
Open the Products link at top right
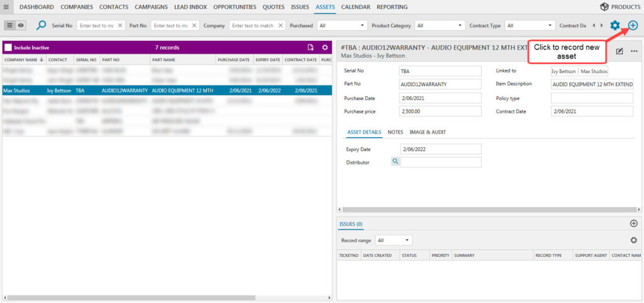tap(620, 7)
